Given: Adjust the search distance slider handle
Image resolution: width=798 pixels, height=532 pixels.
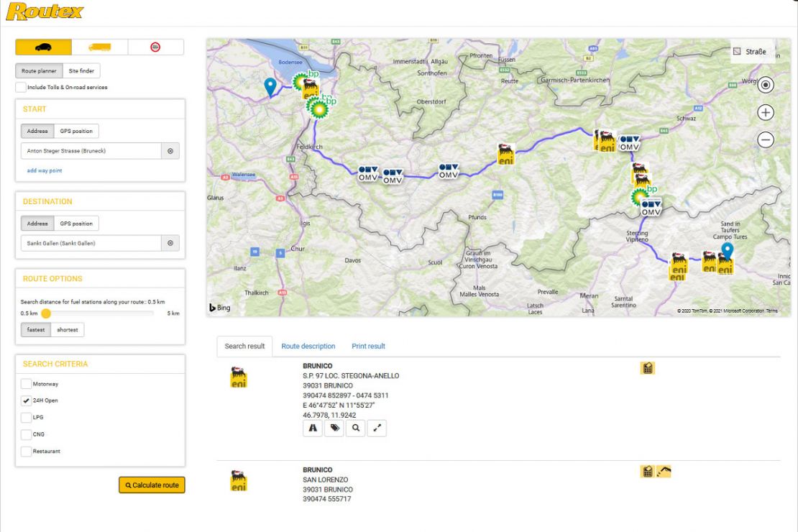Looking at the screenshot, I should point(46,313).
